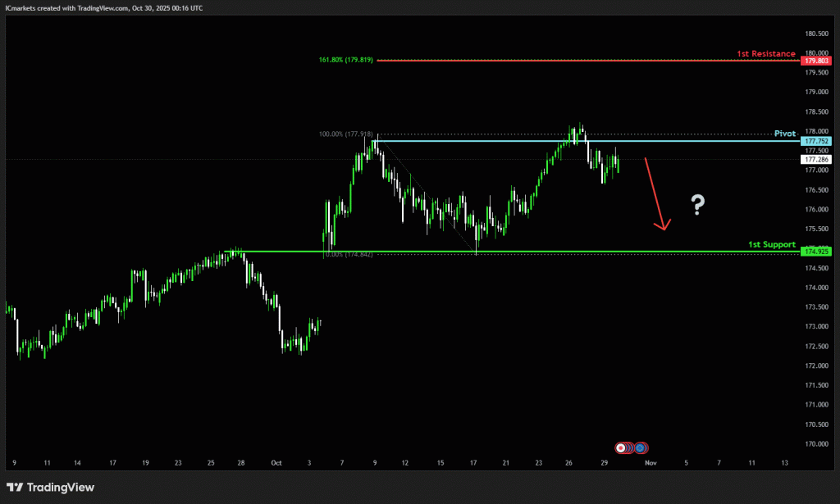Select the red 179.803 resistance price tag
This screenshot has width=840, height=504.
[x=816, y=61]
